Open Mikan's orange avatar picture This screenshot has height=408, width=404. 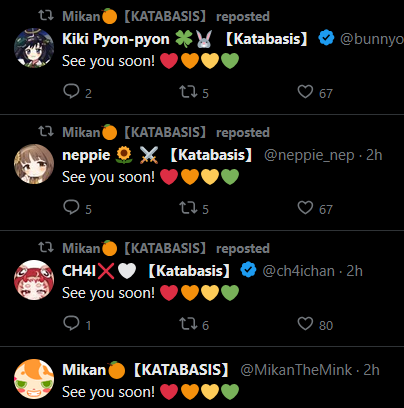[34, 379]
